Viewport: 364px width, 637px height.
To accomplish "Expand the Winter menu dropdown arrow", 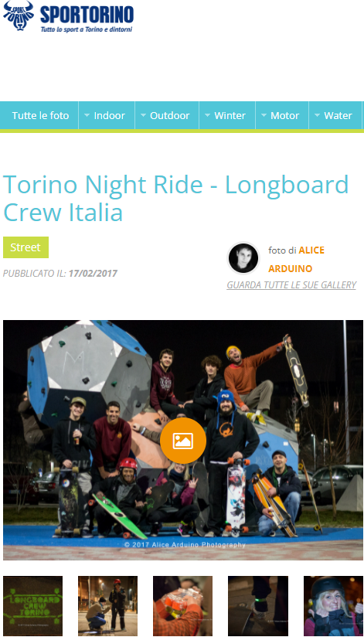I will (207, 115).
